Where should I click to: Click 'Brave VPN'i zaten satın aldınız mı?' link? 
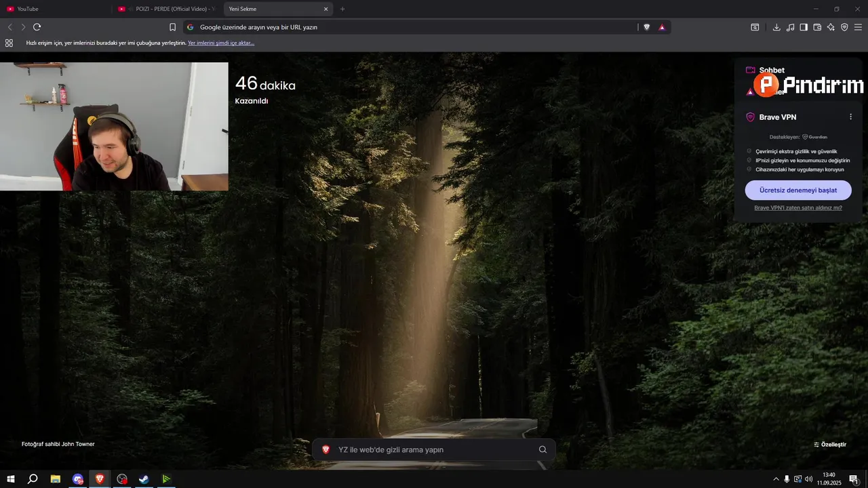(798, 208)
